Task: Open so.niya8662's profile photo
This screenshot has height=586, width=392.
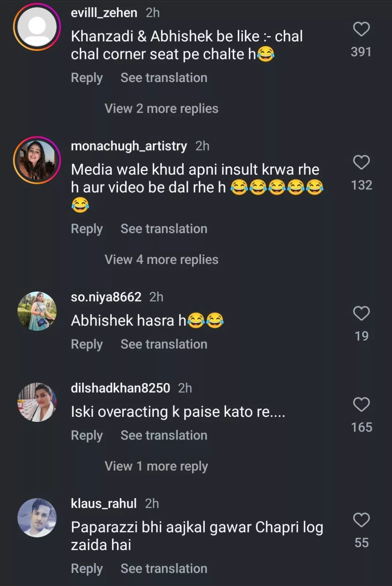Action: pos(37,311)
